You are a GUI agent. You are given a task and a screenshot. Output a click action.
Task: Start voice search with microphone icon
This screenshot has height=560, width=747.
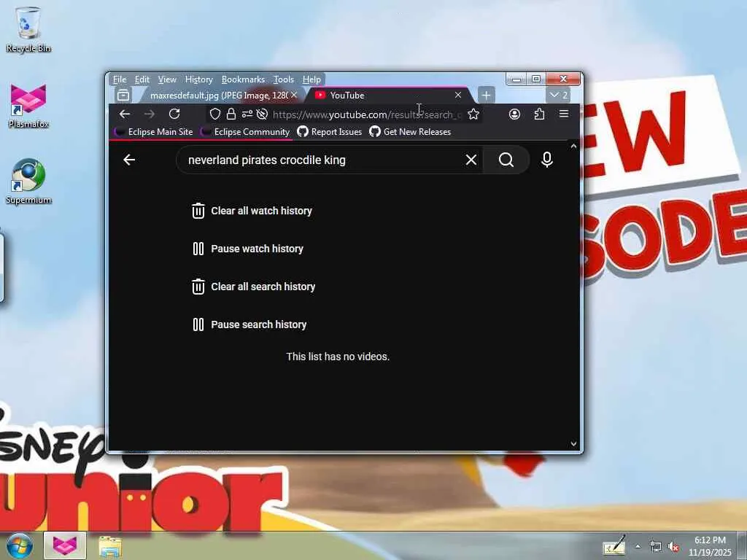(547, 160)
